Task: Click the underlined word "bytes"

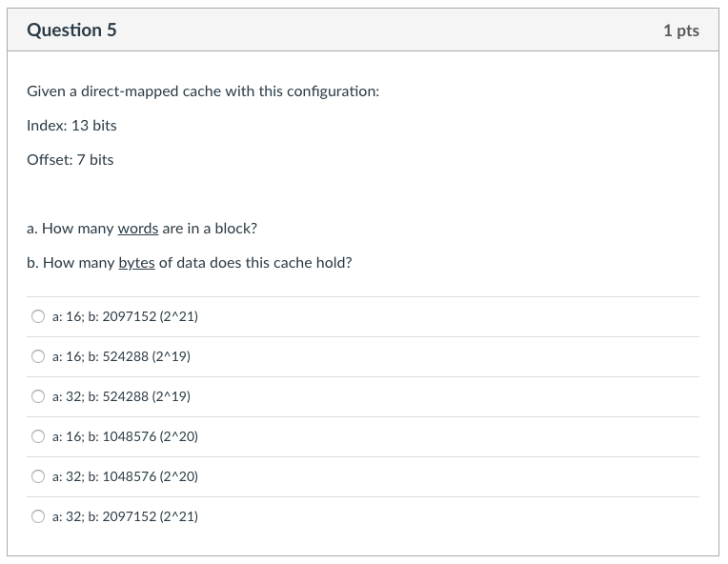Action: pyautogui.click(x=136, y=263)
